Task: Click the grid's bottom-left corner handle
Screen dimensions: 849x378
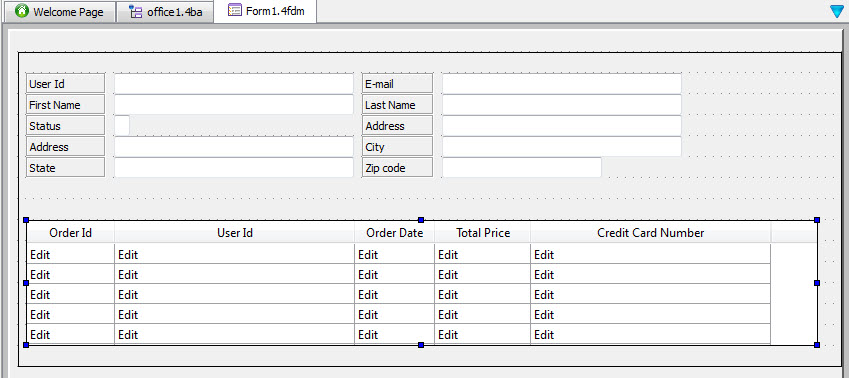Action: click(26, 345)
